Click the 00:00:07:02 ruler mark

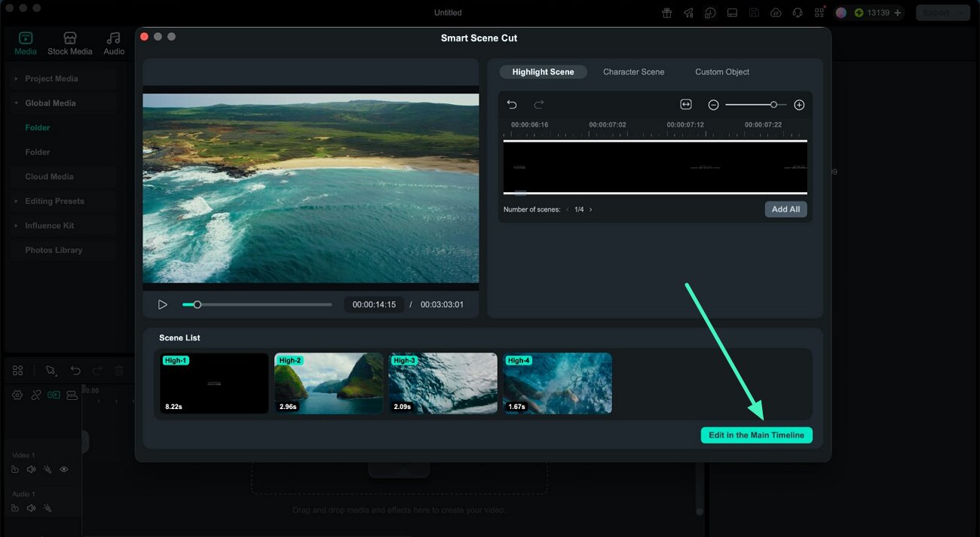[x=608, y=125]
